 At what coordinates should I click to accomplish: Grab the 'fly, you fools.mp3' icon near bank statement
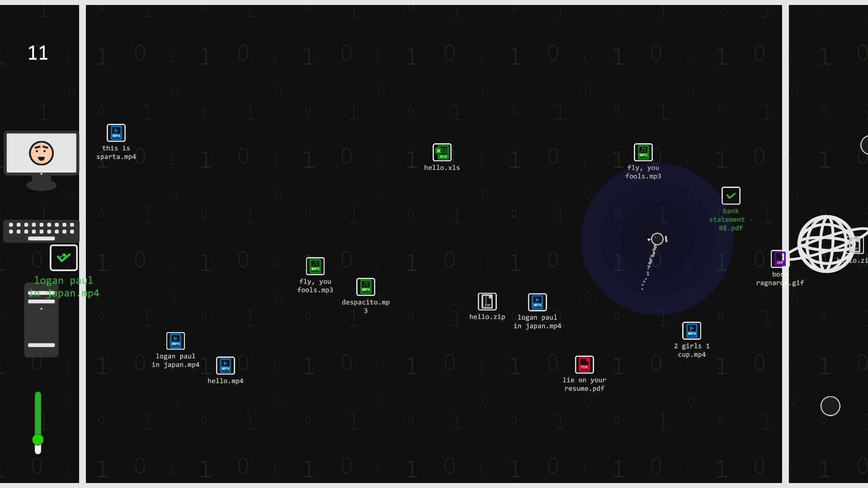[x=643, y=152]
